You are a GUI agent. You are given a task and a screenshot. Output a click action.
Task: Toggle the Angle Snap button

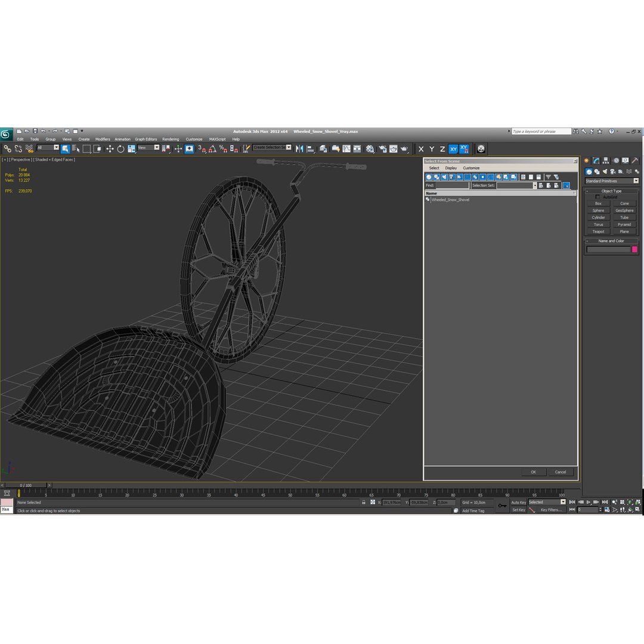[x=212, y=148]
